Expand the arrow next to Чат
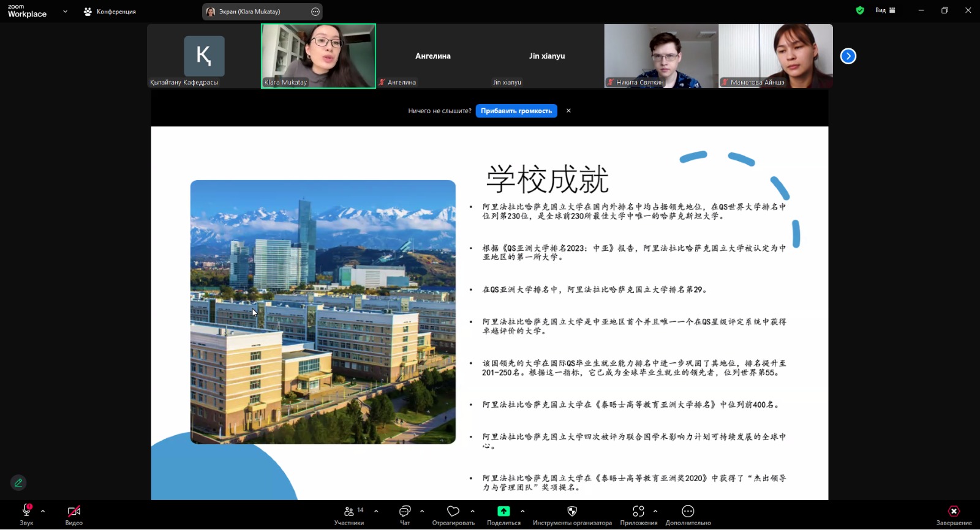The image size is (980, 530). pyautogui.click(x=422, y=511)
